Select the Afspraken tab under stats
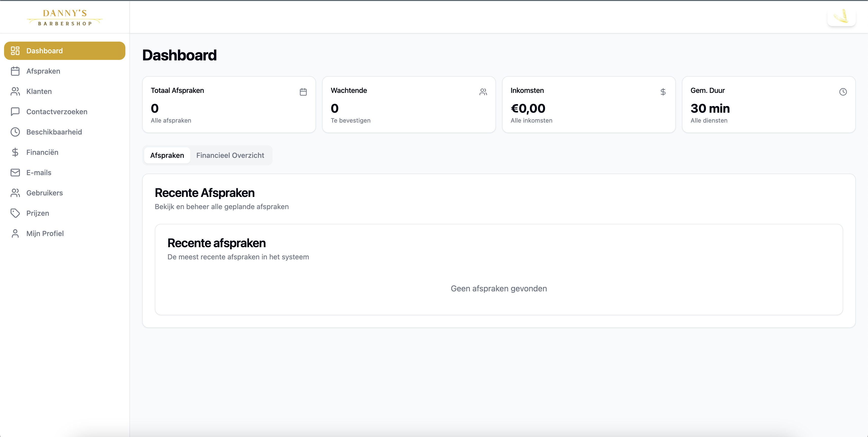Viewport: 868px width, 437px height. tap(167, 155)
